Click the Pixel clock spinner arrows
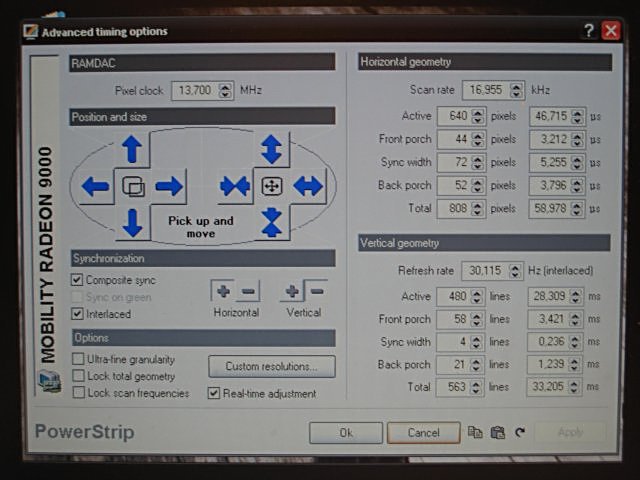This screenshot has width=640, height=480. 225,90
